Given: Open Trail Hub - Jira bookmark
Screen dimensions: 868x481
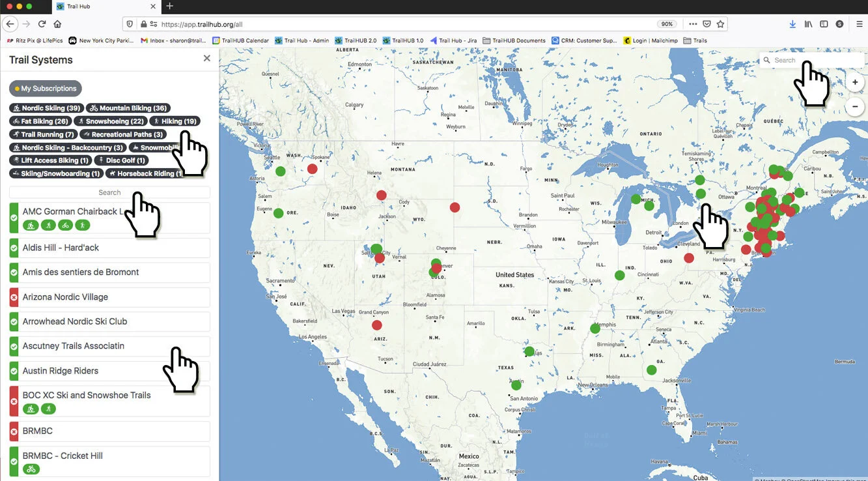Looking at the screenshot, I should pos(453,40).
